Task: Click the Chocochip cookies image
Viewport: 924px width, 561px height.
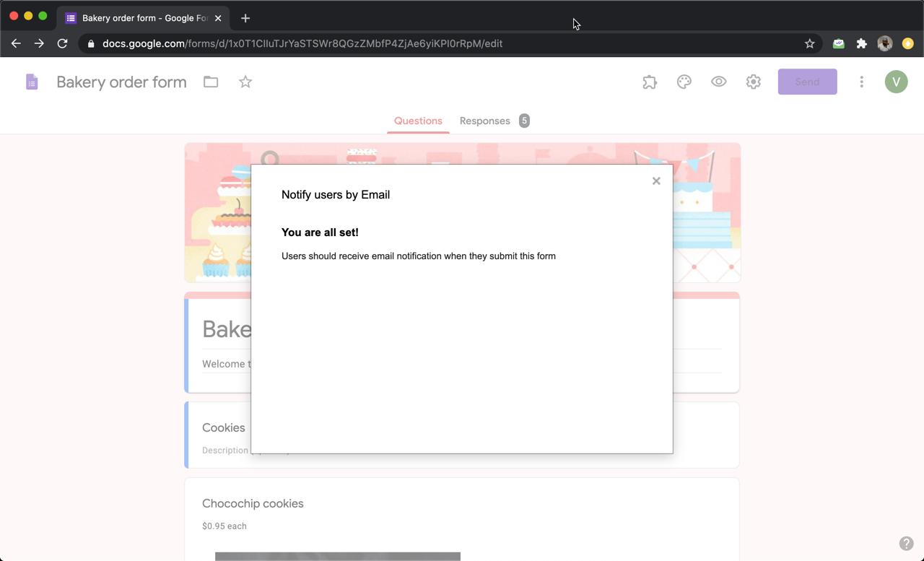Action: point(337,556)
